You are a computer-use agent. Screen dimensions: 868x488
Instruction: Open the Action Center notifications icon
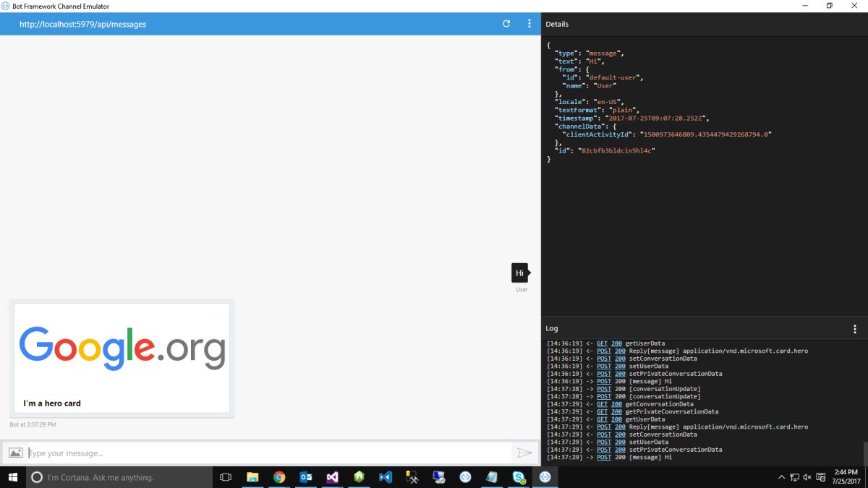820,477
